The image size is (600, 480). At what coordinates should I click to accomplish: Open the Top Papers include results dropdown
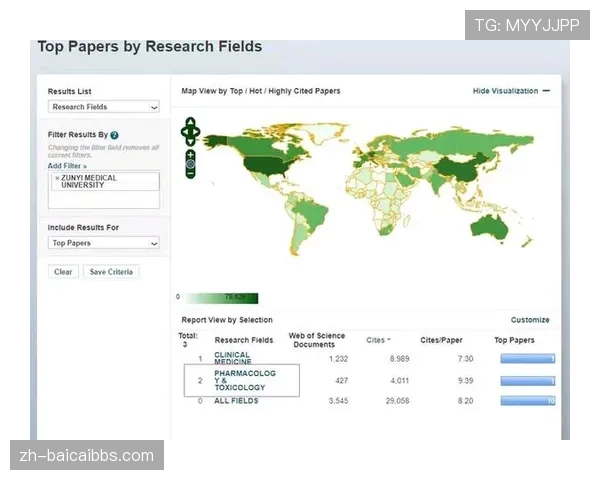(104, 243)
